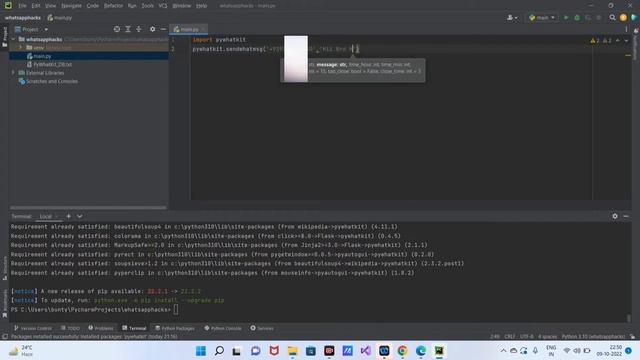Click Select Opened File target icon

tap(117, 29)
